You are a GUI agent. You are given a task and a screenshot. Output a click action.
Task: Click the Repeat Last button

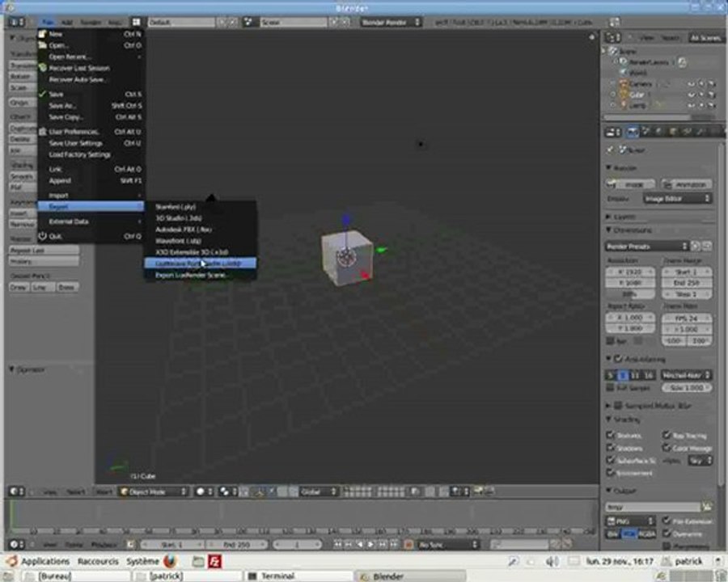click(44, 250)
